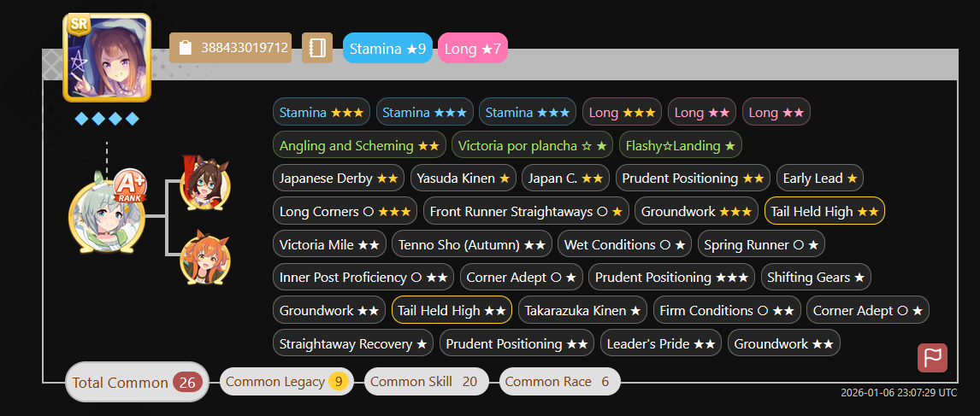Image resolution: width=980 pixels, height=416 pixels.
Task: Click the Early Lead tag
Action: pos(820,178)
